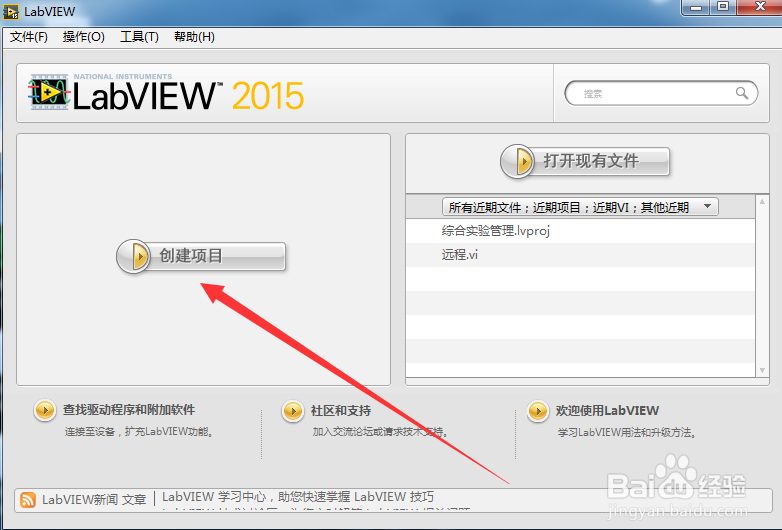The height and width of the screenshot is (530, 782).
Task: Open the LabVIEW新闻 feed link
Action: pyautogui.click(x=80, y=500)
